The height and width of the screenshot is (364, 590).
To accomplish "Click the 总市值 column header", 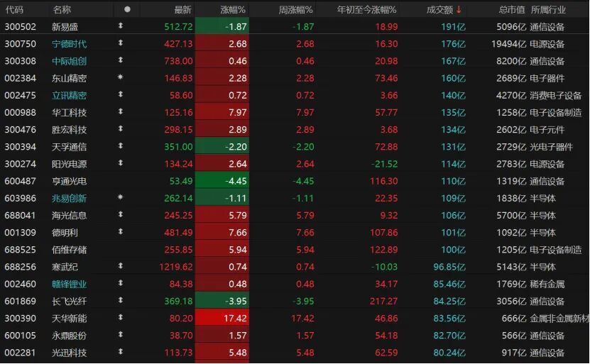I will tap(511, 9).
